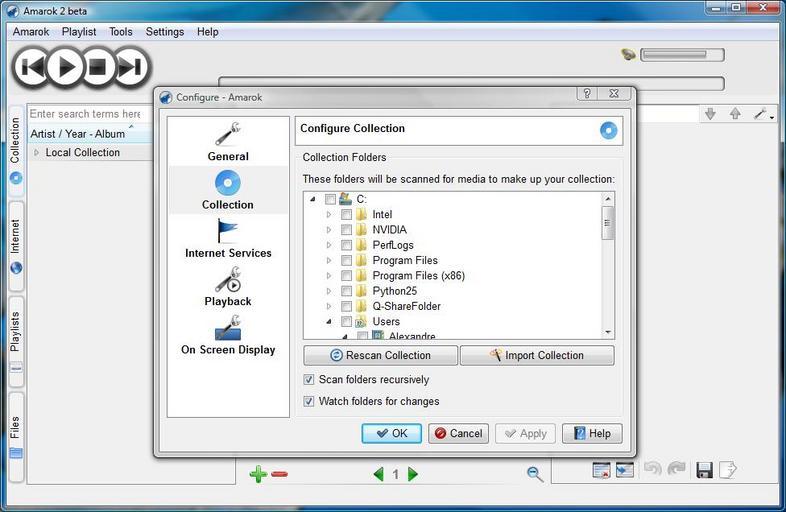The height and width of the screenshot is (512, 786).
Task: Collapse the C: drive tree node
Action: click(313, 200)
